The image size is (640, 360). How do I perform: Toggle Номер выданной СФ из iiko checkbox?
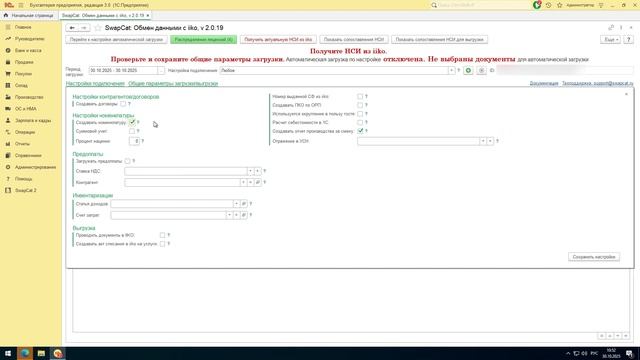click(360, 97)
